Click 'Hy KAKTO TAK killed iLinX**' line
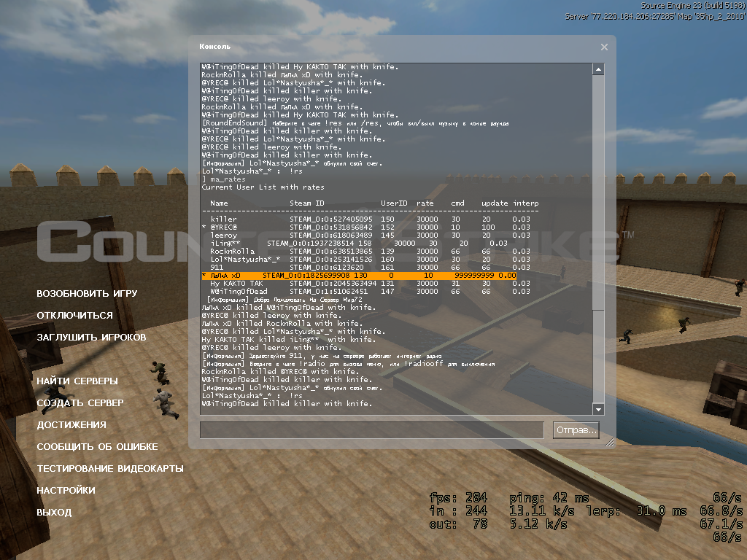Screen dimensions: 747x560 coord(288,340)
